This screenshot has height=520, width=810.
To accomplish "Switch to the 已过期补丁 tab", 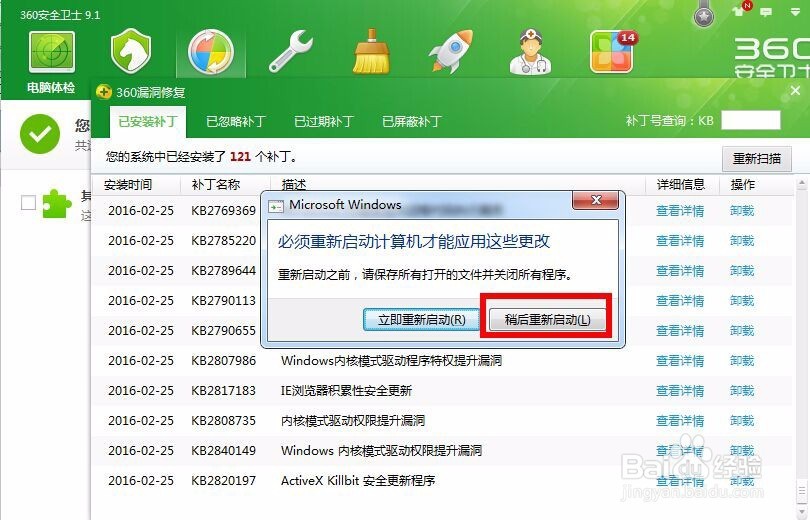I will point(323,121).
